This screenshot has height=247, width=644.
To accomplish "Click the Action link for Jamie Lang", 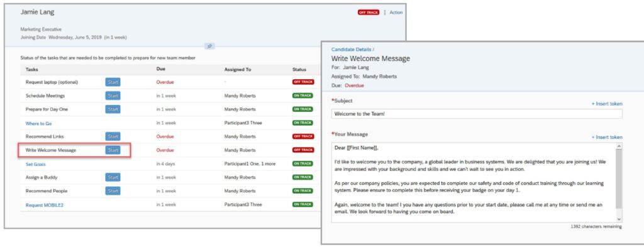I will tap(396, 13).
